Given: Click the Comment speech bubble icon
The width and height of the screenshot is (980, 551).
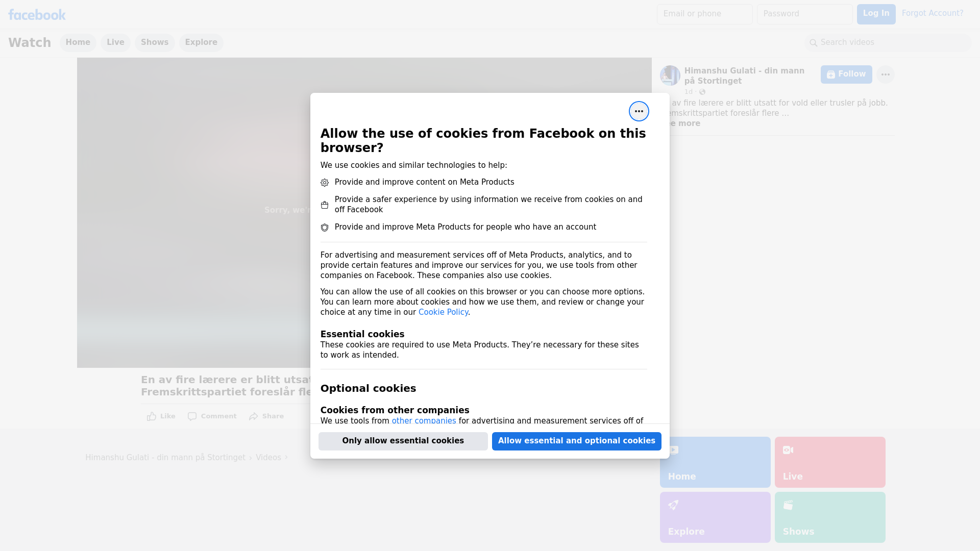Looking at the screenshot, I should click(192, 416).
